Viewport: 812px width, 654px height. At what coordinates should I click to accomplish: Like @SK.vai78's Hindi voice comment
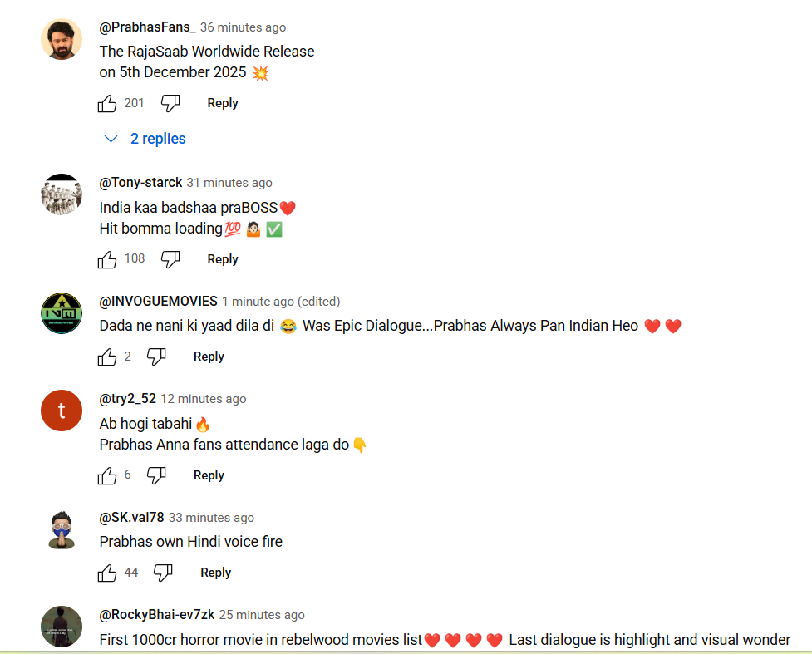point(107,573)
